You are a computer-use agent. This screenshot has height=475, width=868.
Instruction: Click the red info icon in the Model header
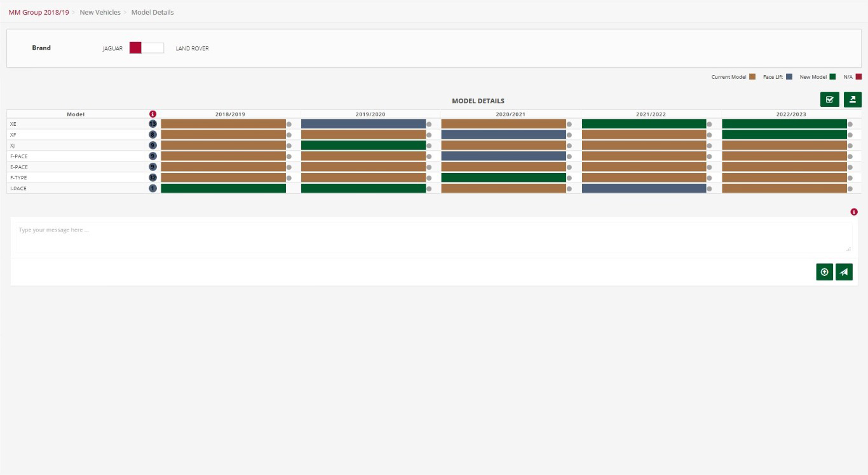click(153, 114)
